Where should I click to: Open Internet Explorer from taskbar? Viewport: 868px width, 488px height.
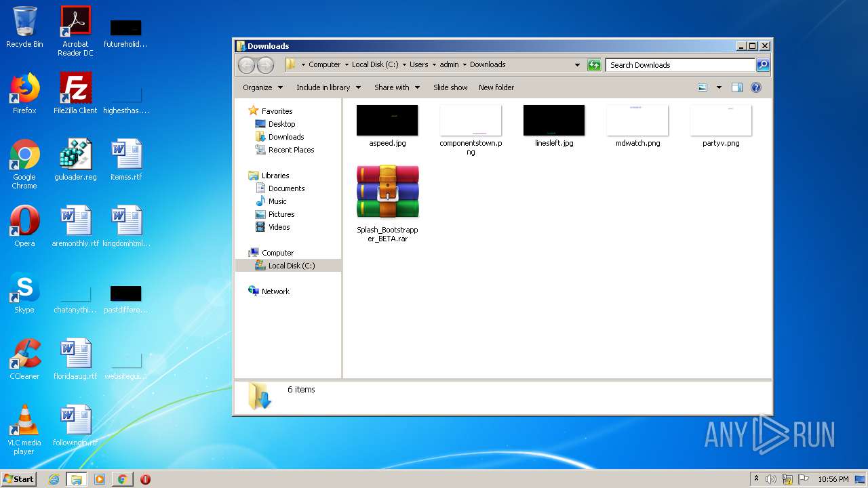tap(54, 479)
